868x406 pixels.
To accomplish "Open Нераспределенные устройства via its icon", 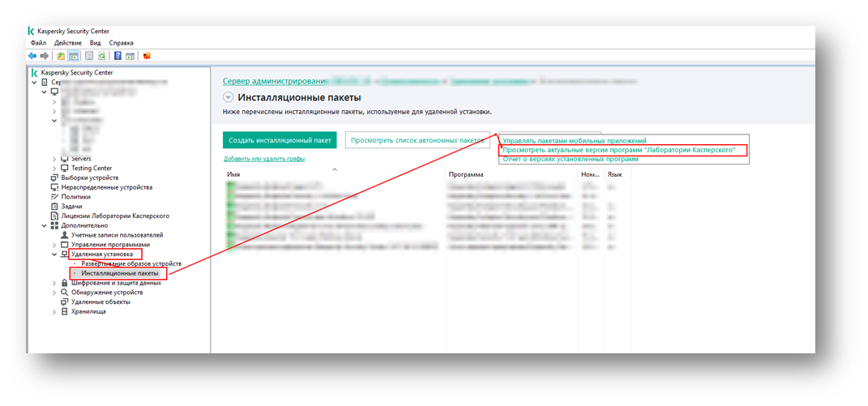I will pyautogui.click(x=54, y=187).
